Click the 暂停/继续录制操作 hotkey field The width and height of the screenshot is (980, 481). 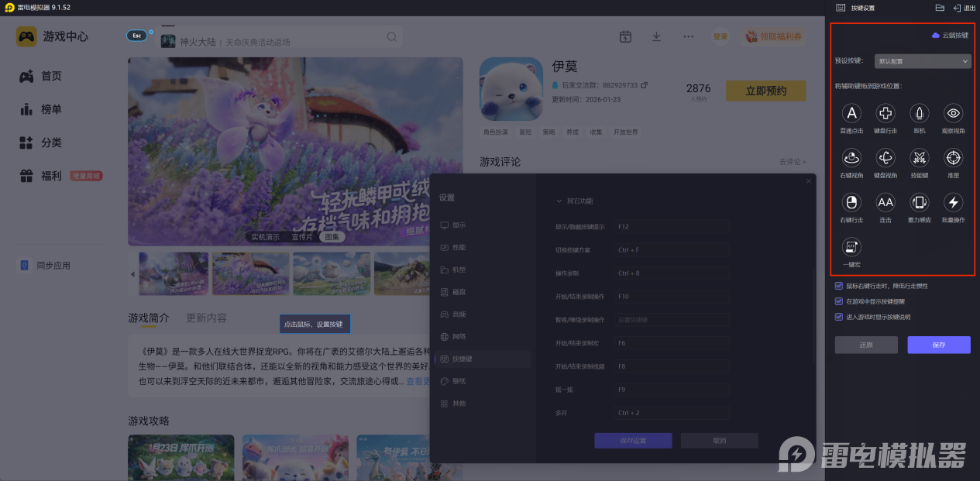[x=671, y=320]
